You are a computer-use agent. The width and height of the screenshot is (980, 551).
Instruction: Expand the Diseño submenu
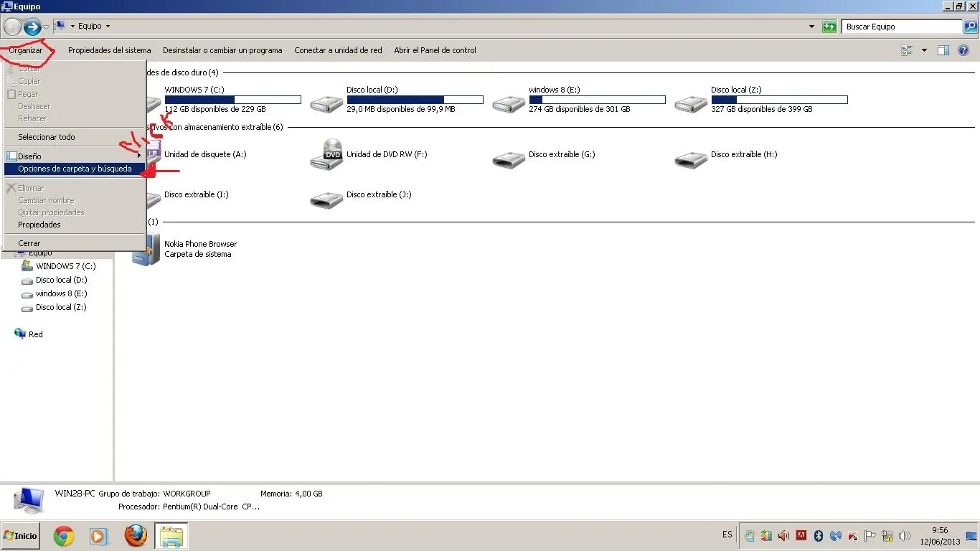(75, 156)
